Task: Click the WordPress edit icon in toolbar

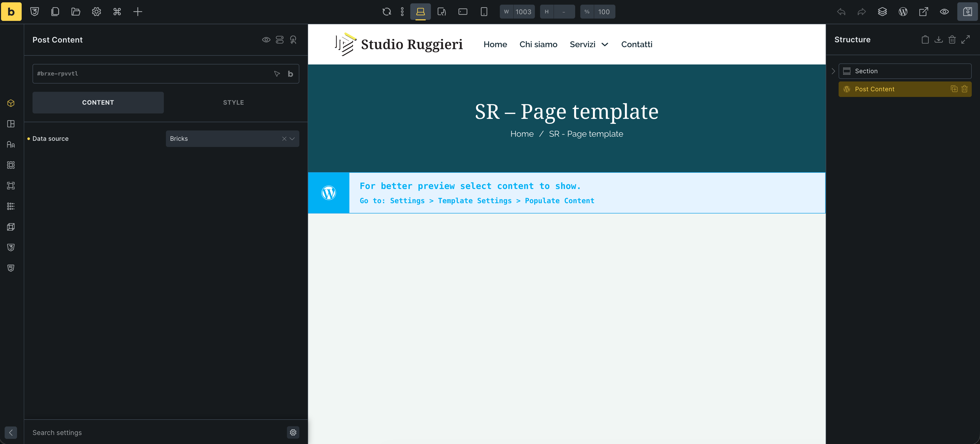Action: tap(903, 12)
